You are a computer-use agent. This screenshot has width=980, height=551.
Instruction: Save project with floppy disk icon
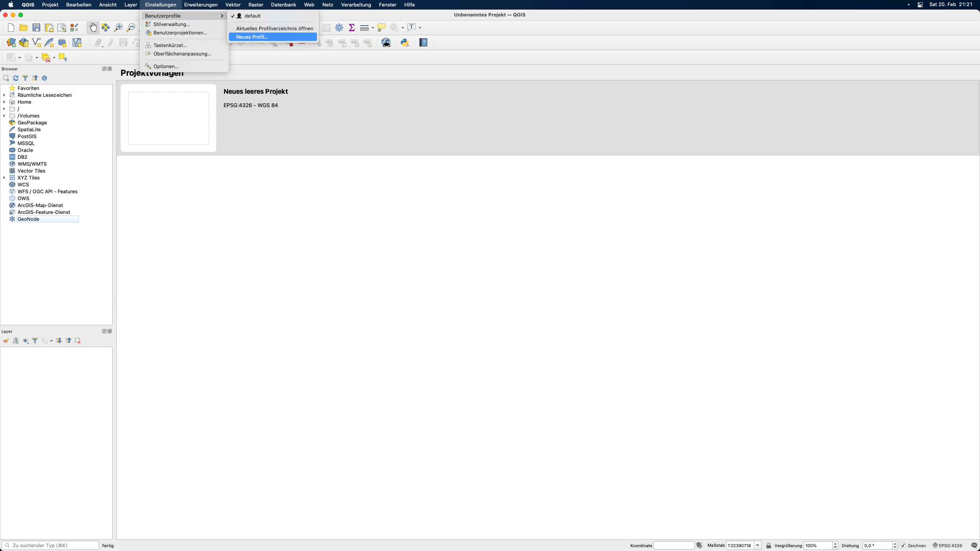[36, 28]
